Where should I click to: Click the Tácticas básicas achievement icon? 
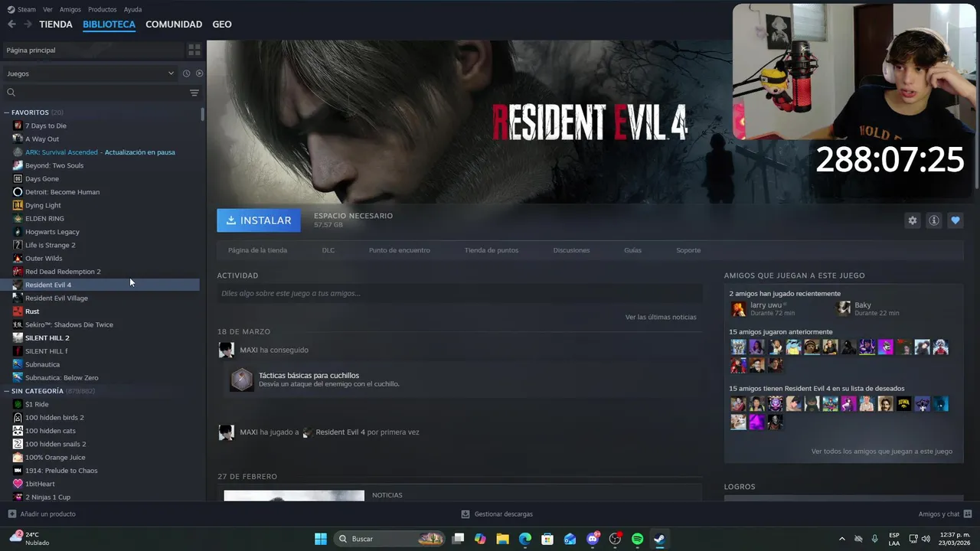tap(242, 380)
